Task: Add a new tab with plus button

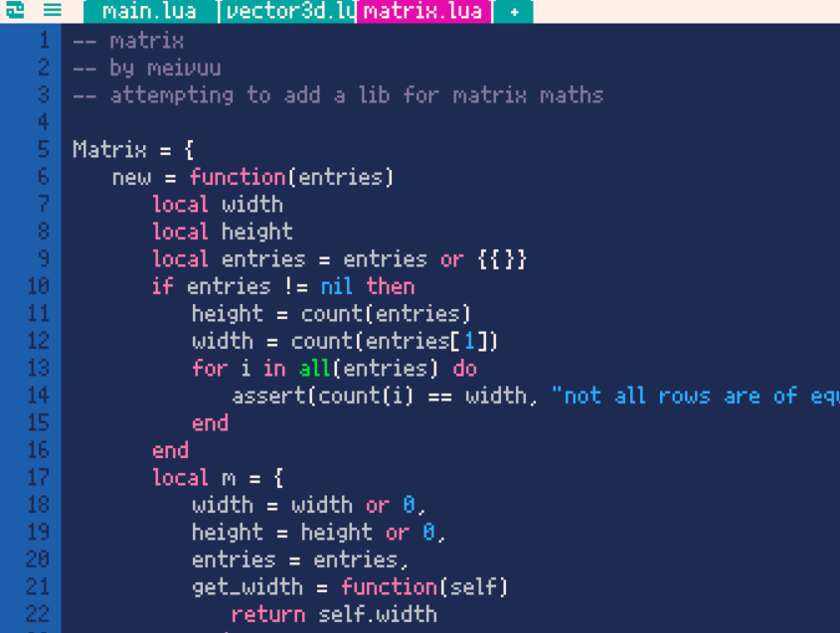Action: tap(514, 12)
